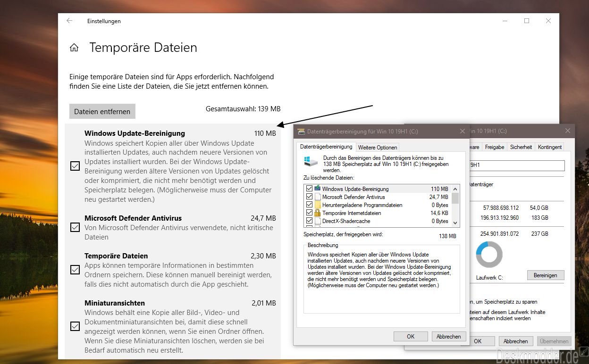Close the drive properties window
This screenshot has width=589, height=364.
click(568, 131)
